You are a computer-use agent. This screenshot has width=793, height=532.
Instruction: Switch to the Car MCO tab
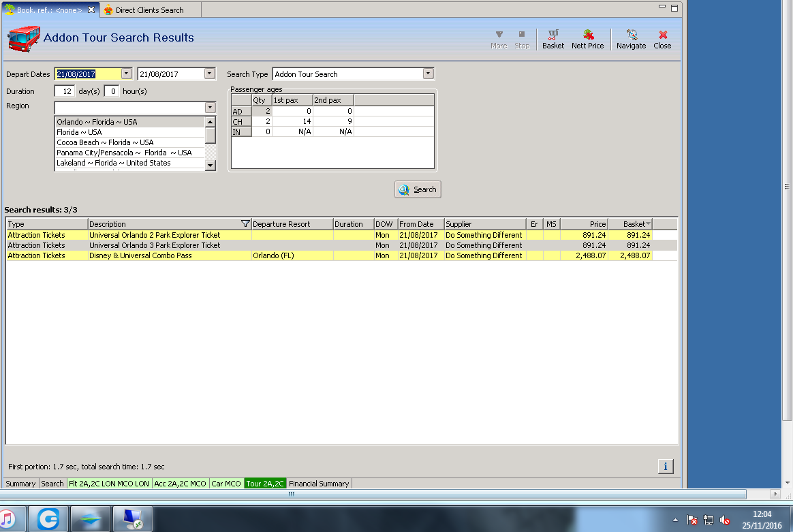pyautogui.click(x=226, y=484)
